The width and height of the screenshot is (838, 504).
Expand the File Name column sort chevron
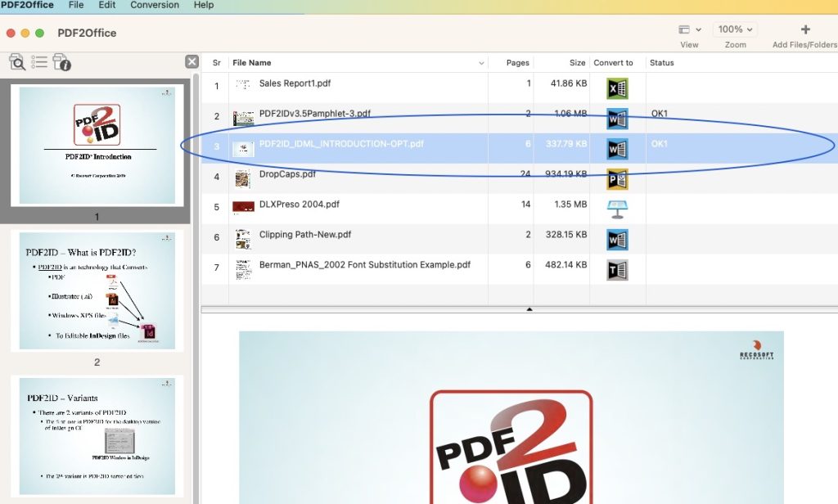pyautogui.click(x=480, y=63)
